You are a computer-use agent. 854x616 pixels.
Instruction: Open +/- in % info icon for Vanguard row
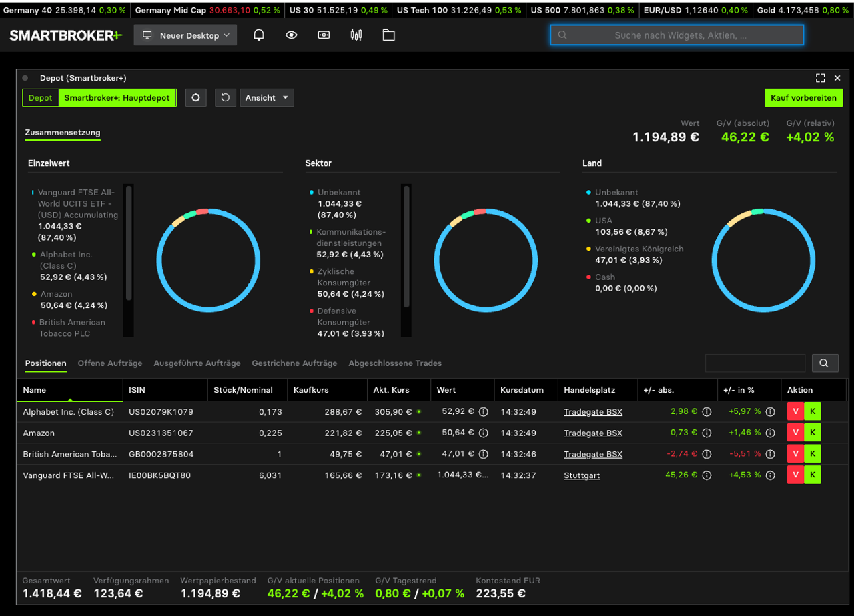point(770,476)
